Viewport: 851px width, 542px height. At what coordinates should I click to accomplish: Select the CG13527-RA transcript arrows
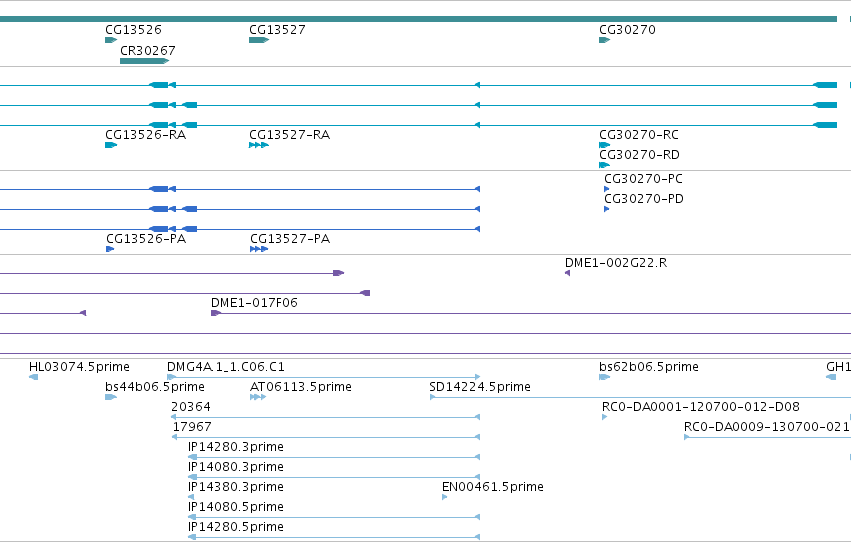(259, 145)
